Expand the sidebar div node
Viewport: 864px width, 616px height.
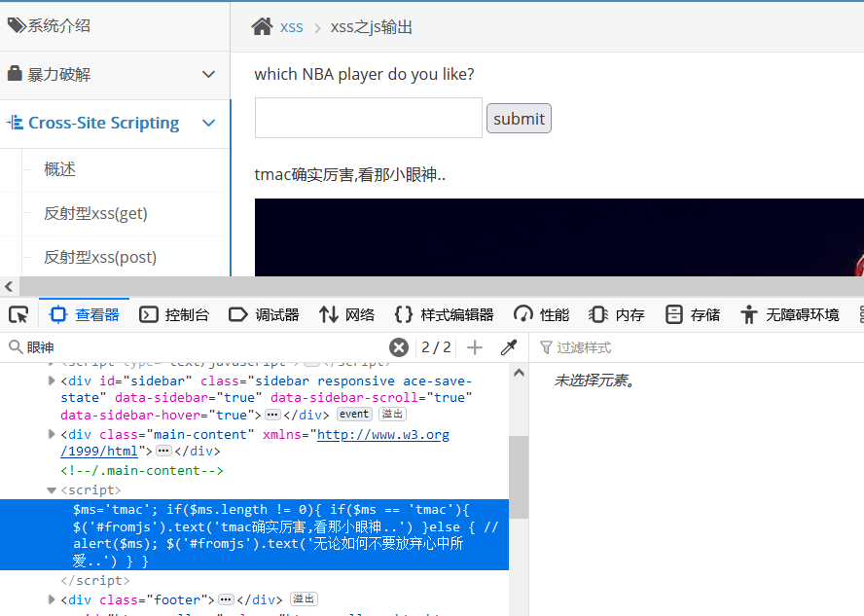(52, 380)
